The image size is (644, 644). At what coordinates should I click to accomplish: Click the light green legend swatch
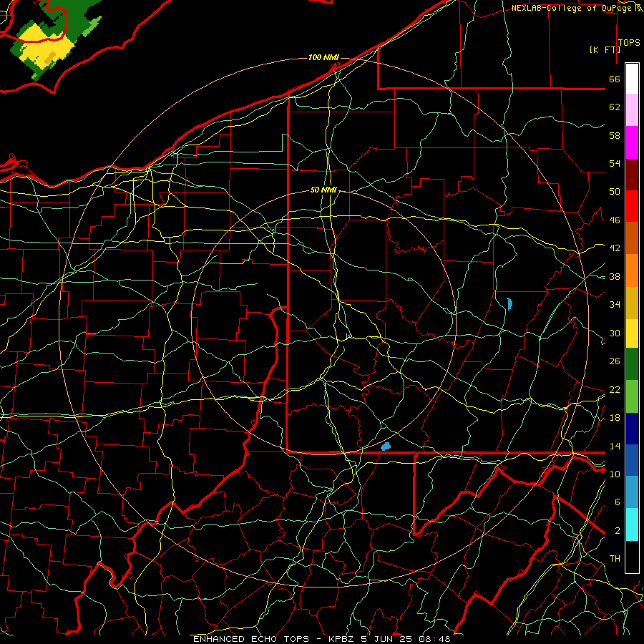pos(632,396)
